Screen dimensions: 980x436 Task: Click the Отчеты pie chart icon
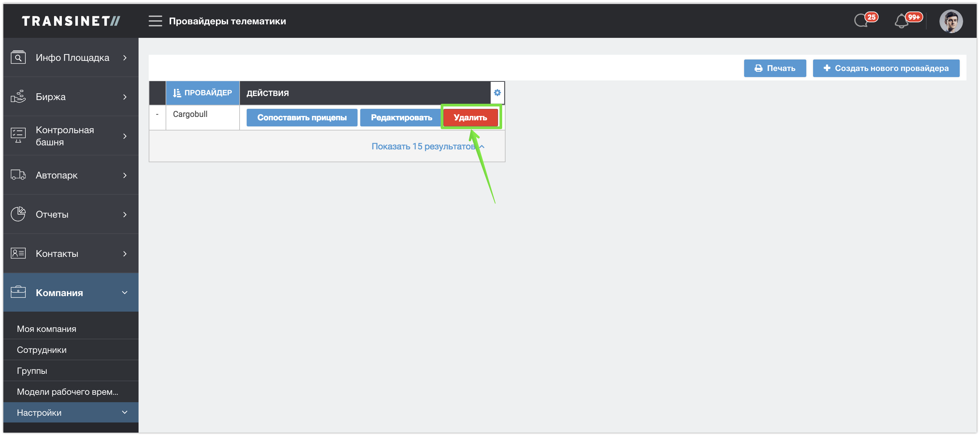pyautogui.click(x=18, y=214)
